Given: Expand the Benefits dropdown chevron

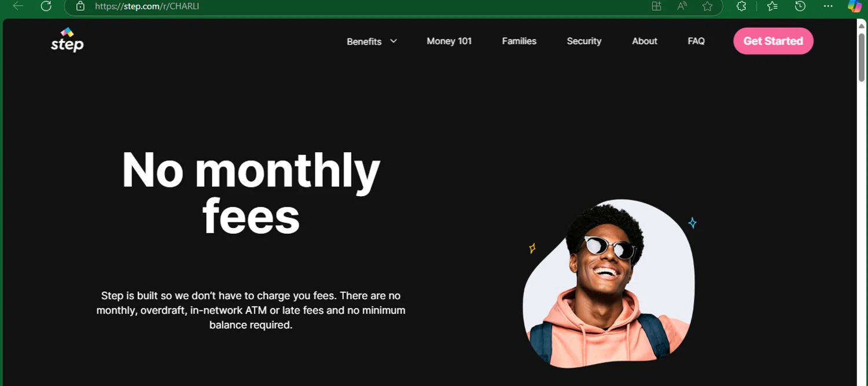Looking at the screenshot, I should click(x=393, y=41).
